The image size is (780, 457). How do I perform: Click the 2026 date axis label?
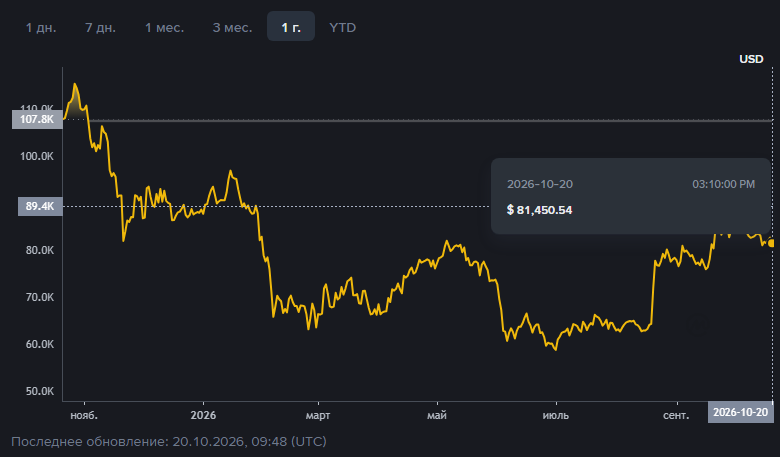point(203,415)
